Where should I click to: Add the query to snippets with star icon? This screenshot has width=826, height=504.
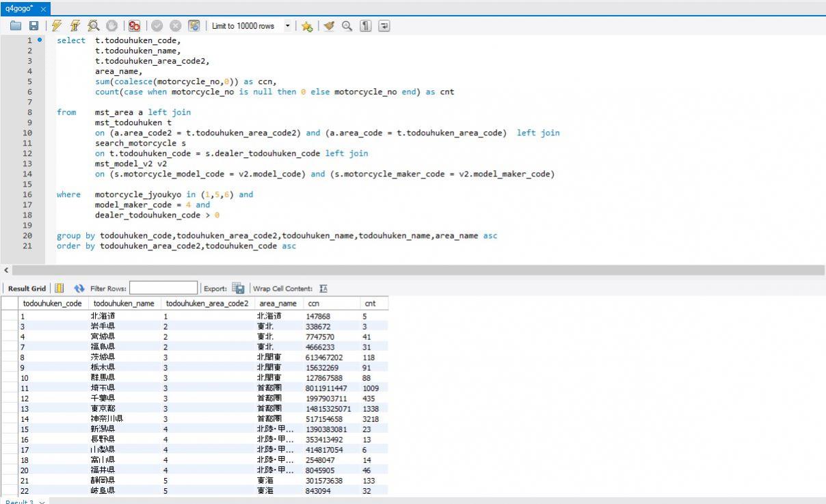coord(307,26)
